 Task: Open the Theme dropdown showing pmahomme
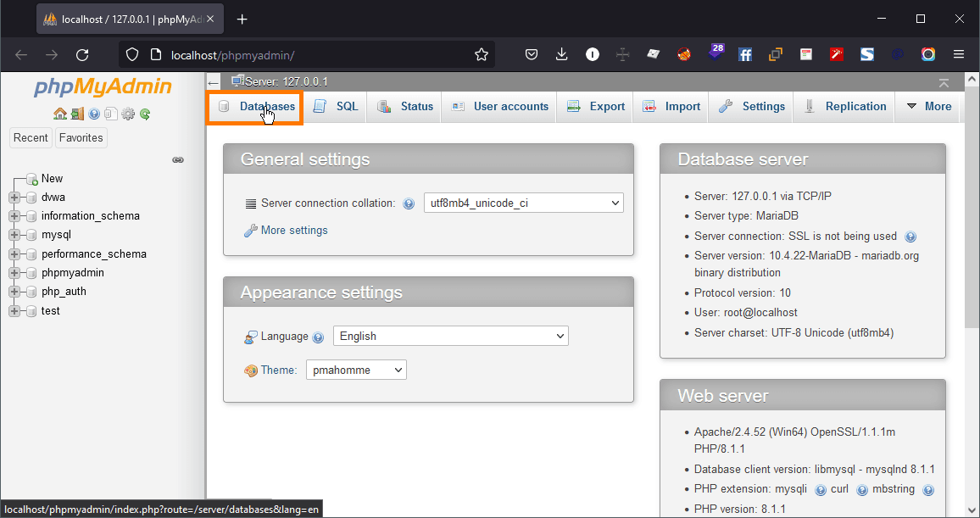pos(356,370)
